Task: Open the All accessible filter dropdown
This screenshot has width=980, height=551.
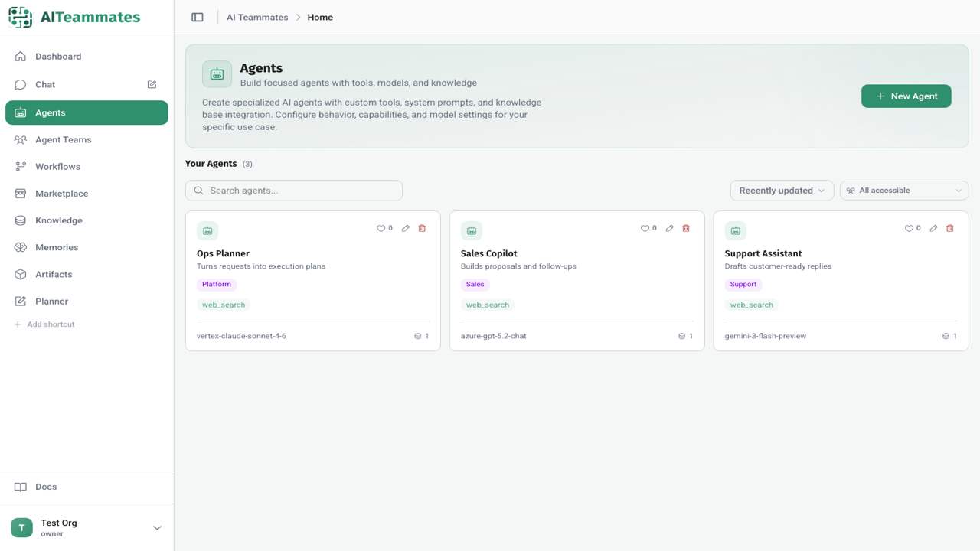Action: coord(904,191)
